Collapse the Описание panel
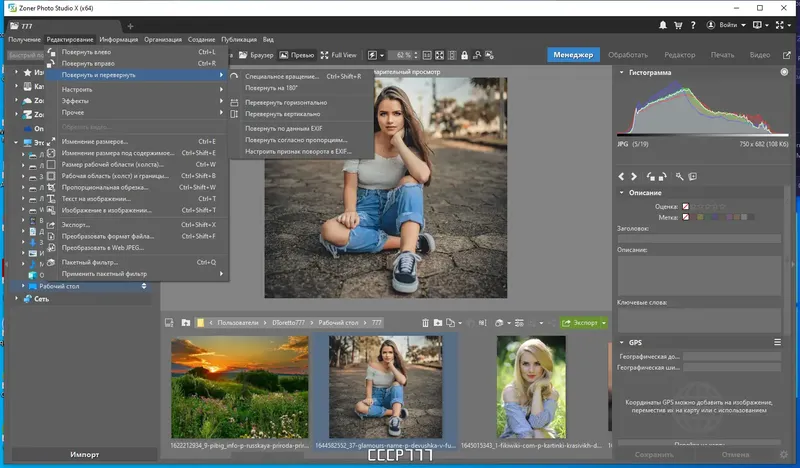The height and width of the screenshot is (468, 800). [621, 192]
